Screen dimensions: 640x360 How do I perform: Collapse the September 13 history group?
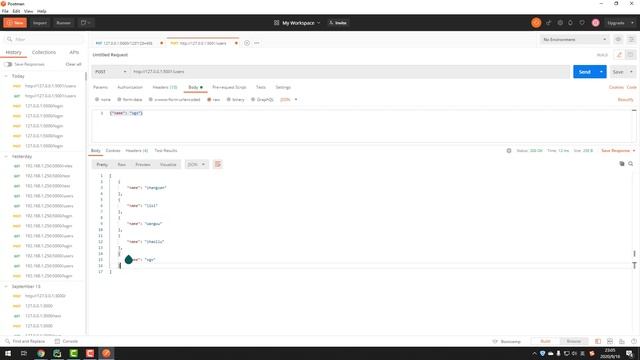click(x=6, y=287)
